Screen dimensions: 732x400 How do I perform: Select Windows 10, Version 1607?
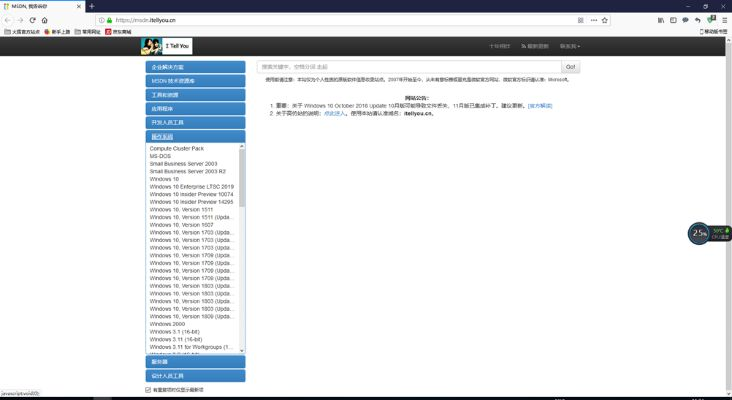[x=181, y=225]
